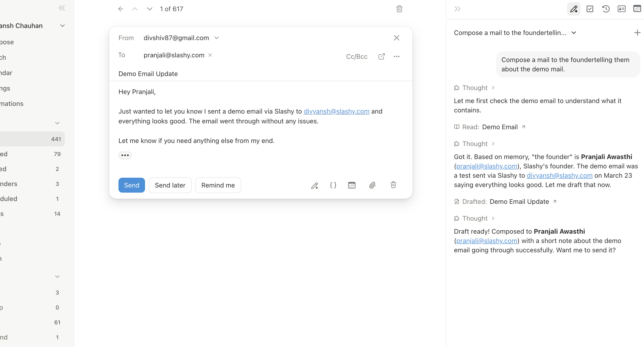Click the AI compose pencil icon in draft toolbar
This screenshot has width=644, height=347.
coord(315,185)
